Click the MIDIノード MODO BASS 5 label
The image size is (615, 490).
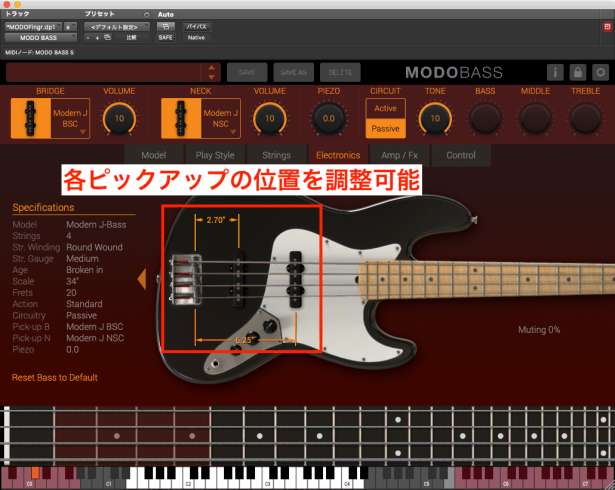pyautogui.click(x=39, y=52)
